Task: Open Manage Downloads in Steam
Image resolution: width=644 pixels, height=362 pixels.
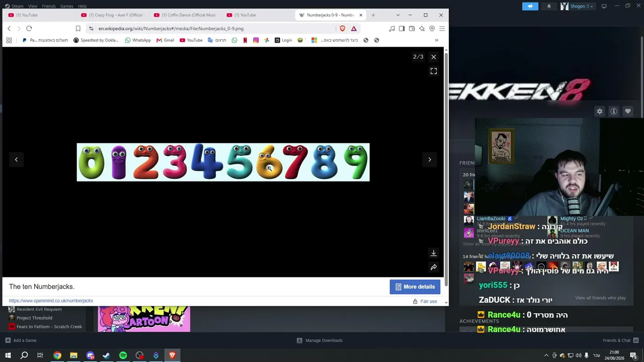Action: click(319, 340)
